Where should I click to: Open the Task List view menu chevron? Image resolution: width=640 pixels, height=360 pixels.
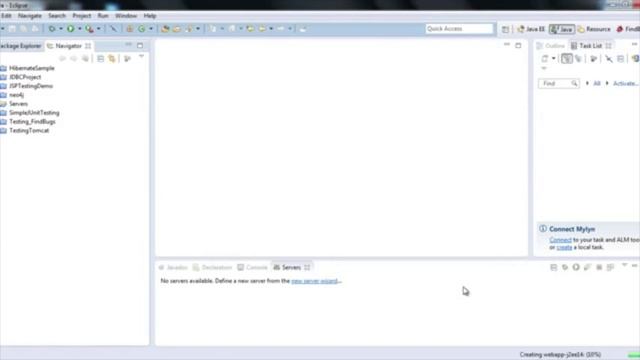[x=544, y=69]
